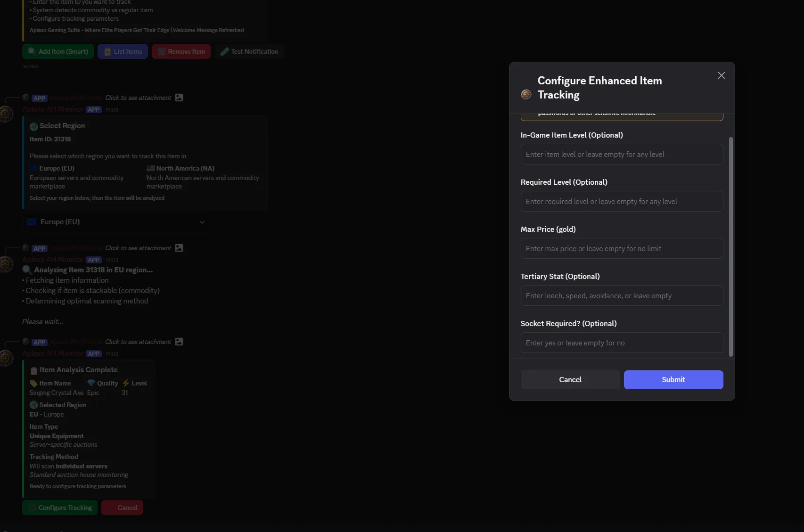Viewport: 804px width, 532px height.
Task: Open the Europe (EU) region dropdown
Action: 115,222
